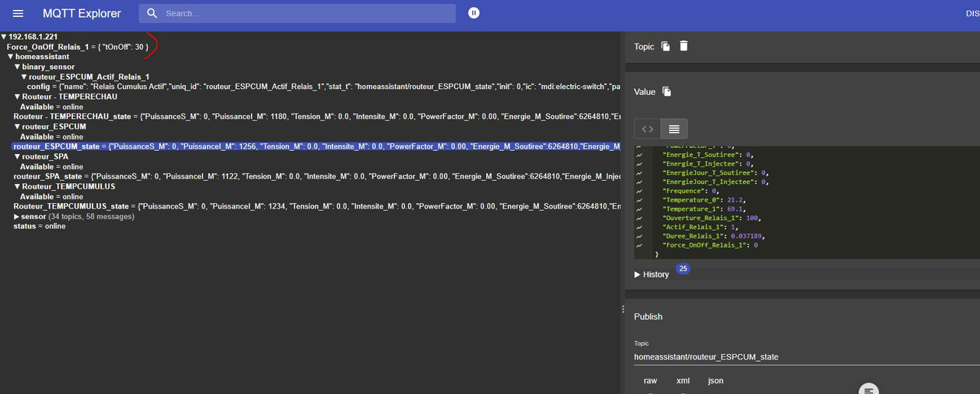Select Available = online under routeur_ESPCUM
This screenshot has width=980, height=394.
[51, 136]
